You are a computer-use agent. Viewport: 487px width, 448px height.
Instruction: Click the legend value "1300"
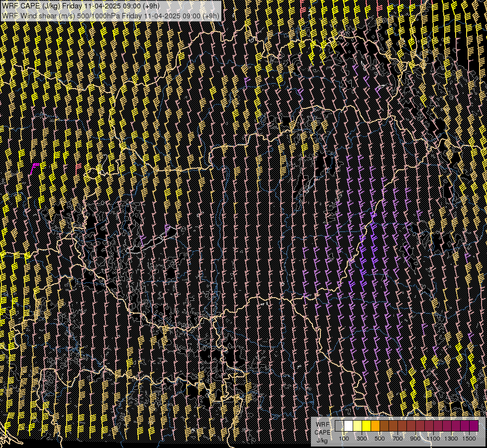[451, 439]
